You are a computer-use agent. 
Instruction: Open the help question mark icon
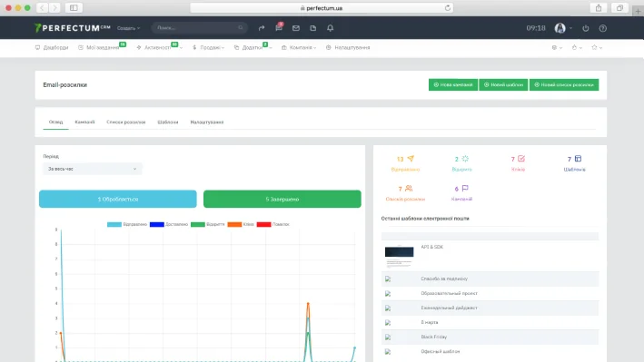click(602, 28)
